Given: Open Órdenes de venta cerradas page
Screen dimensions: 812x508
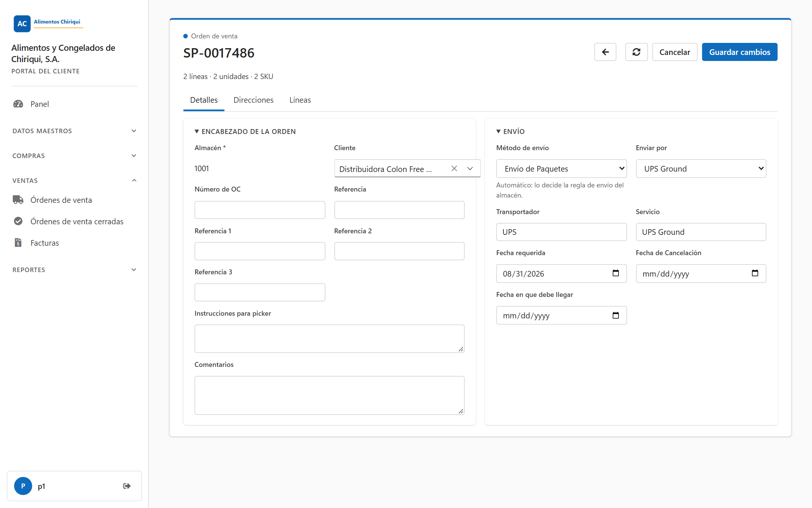Looking at the screenshot, I should [x=77, y=221].
